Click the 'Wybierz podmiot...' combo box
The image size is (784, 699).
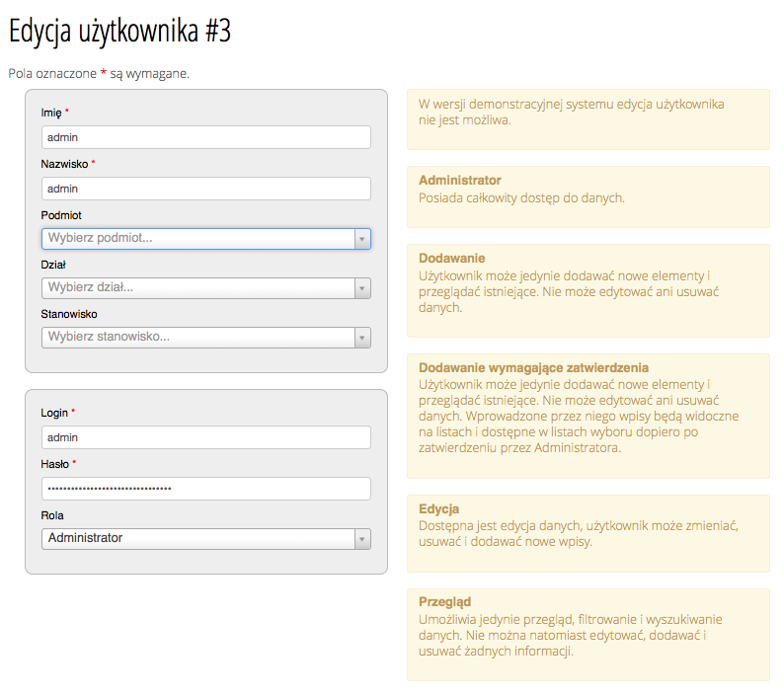pos(206,239)
